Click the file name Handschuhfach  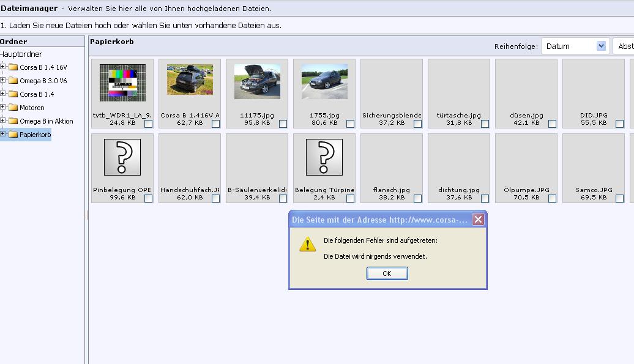click(190, 190)
